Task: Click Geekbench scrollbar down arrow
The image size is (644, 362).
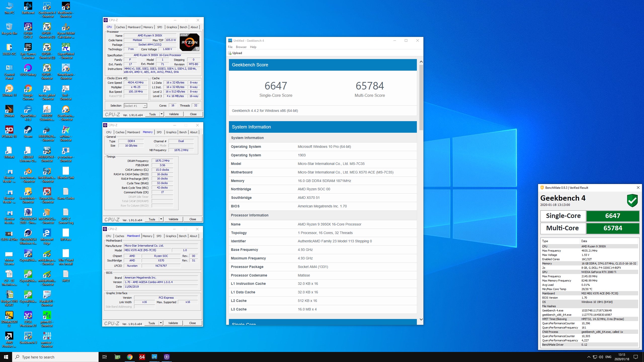Action: (x=421, y=320)
